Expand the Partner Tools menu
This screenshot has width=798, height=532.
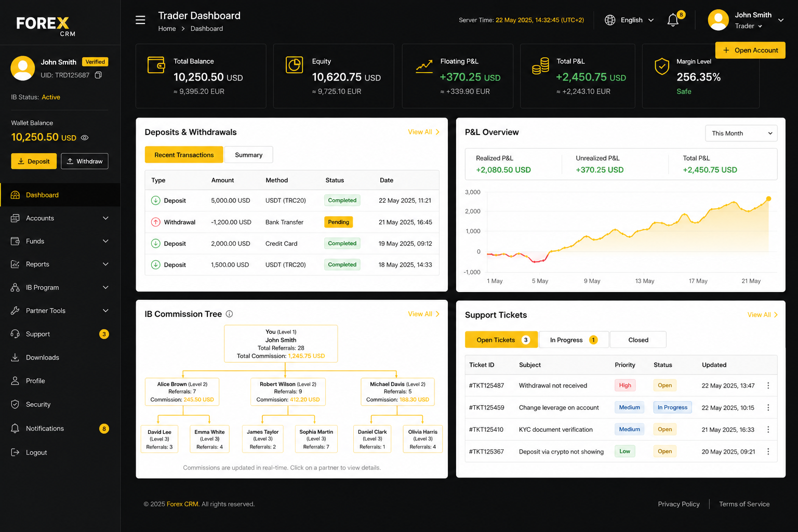(x=60, y=311)
